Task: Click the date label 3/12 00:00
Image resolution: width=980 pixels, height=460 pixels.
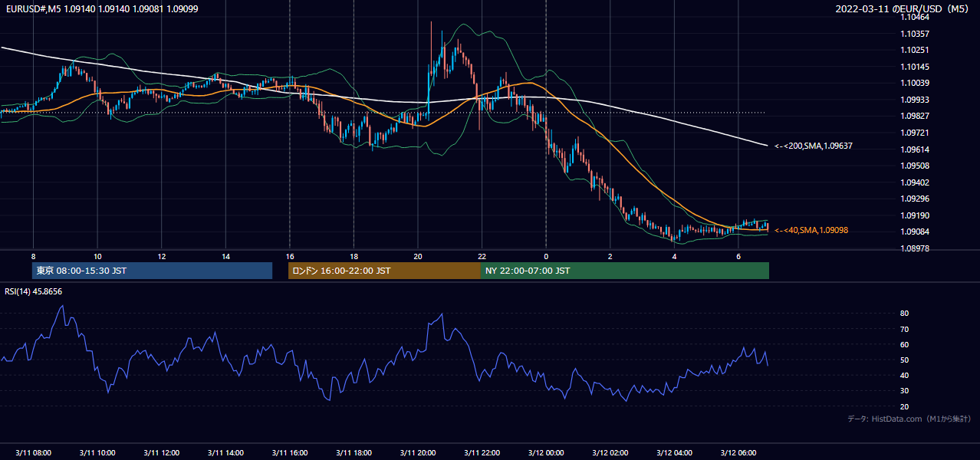Action: pyautogui.click(x=546, y=453)
